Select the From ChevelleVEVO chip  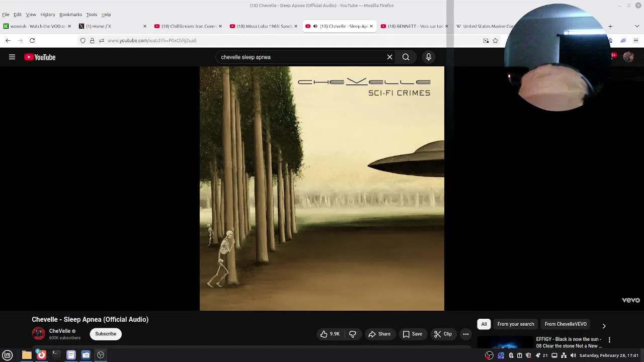click(x=566, y=324)
